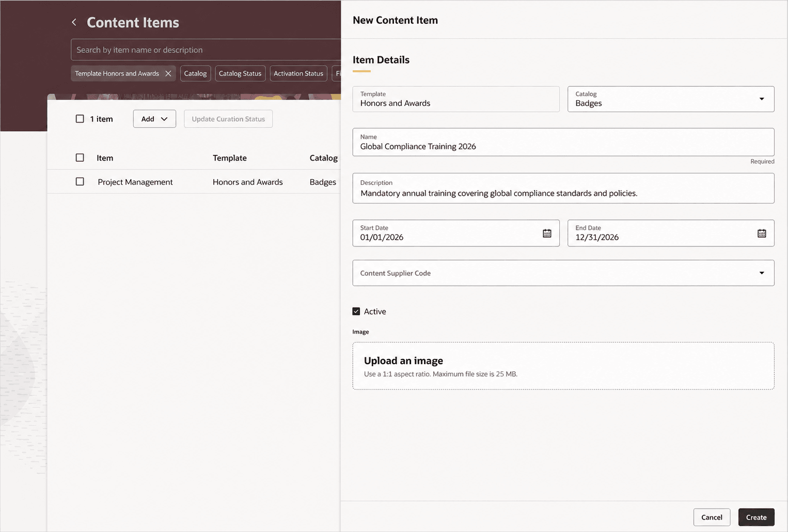Click the Catalog column header
The width and height of the screenshot is (788, 532).
[323, 158]
